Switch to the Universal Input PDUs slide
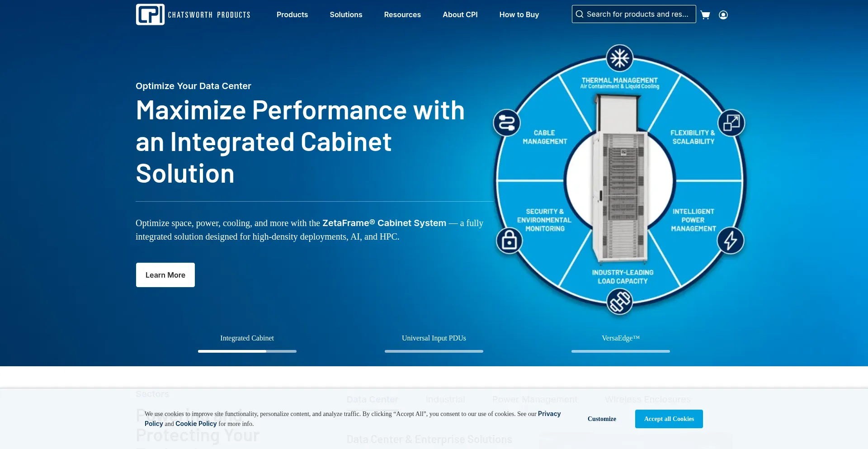The image size is (868, 449). 434,338
